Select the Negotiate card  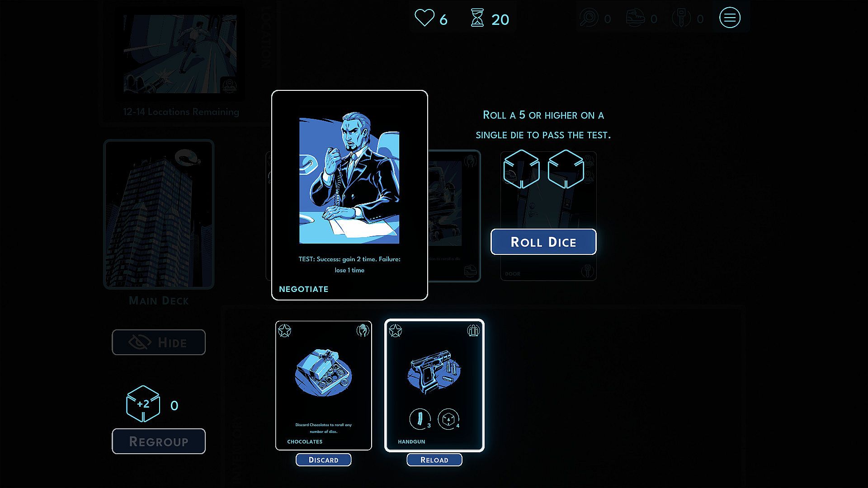pyautogui.click(x=349, y=195)
